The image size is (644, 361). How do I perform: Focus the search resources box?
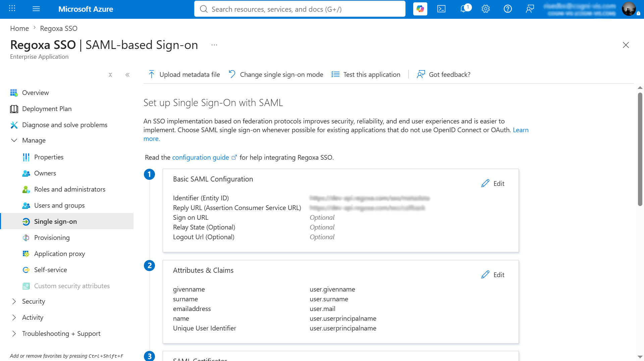[x=300, y=9]
